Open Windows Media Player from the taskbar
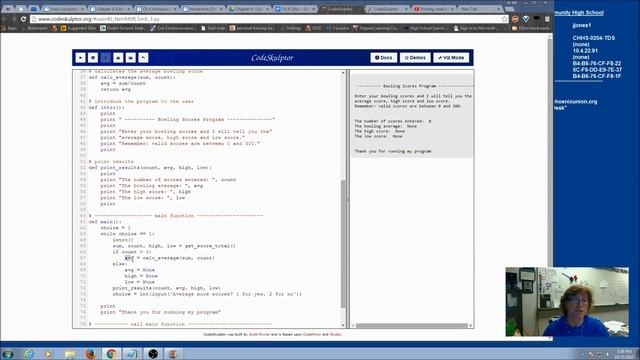The height and width of the screenshot is (360, 640). point(48,354)
